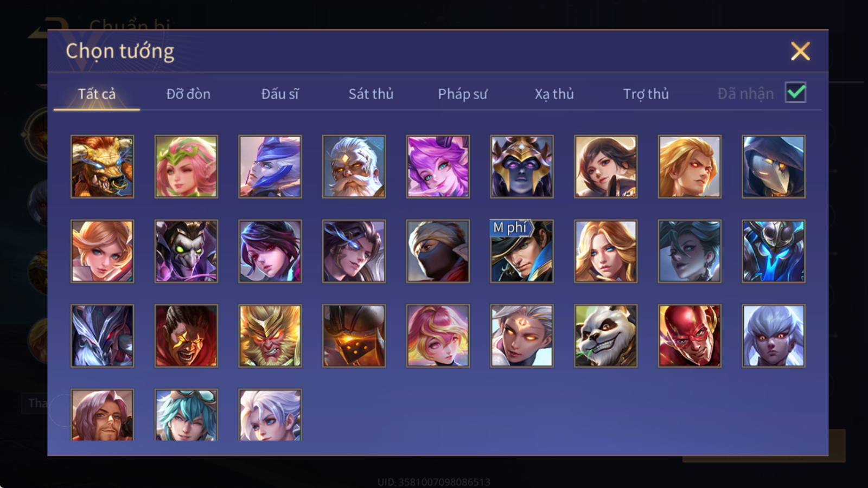The image size is (868, 488).
Task: Choose the hooded plague-mask hero
Action: pyautogui.click(x=774, y=166)
